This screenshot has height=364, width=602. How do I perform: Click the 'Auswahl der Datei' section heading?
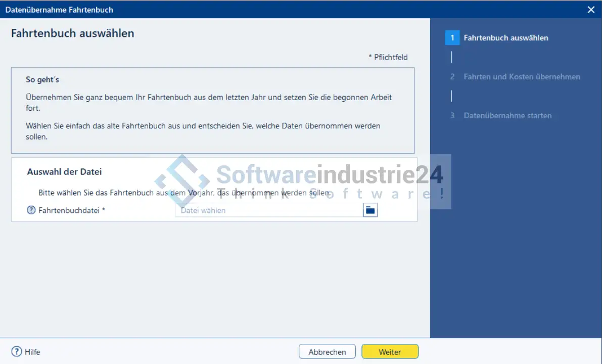pyautogui.click(x=64, y=172)
